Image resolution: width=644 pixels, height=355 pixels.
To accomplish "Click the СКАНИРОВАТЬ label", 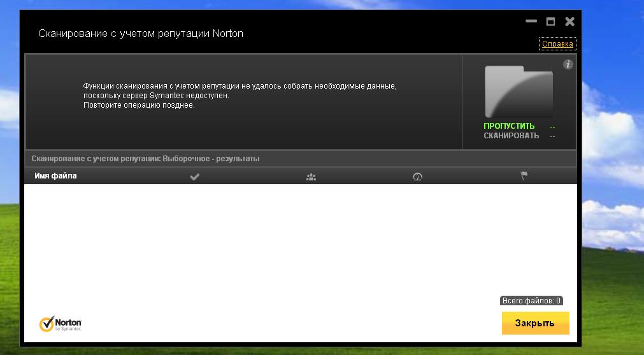I will 511,136.
